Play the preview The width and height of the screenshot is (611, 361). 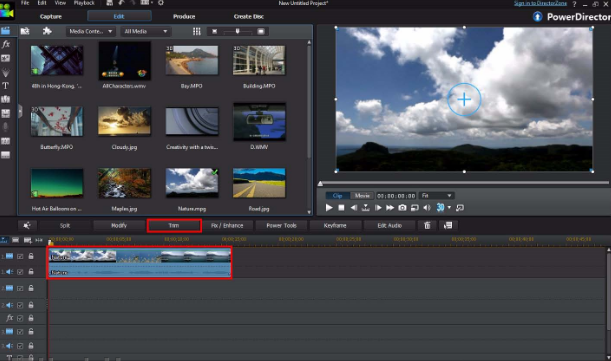[x=329, y=208]
